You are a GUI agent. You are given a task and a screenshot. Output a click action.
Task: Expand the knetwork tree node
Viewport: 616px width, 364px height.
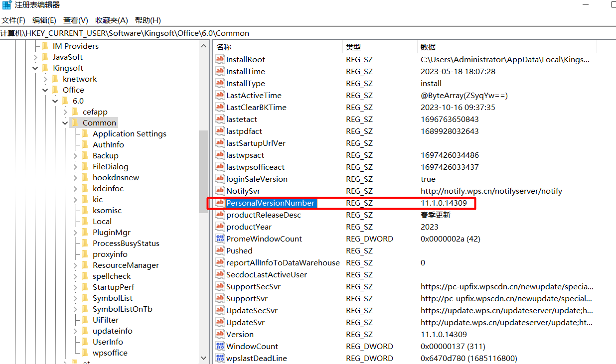[x=45, y=79]
